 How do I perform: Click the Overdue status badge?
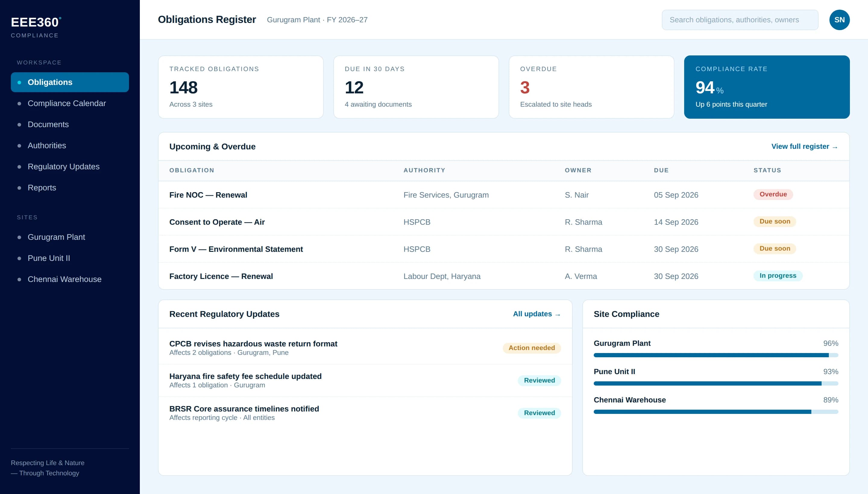773,194
